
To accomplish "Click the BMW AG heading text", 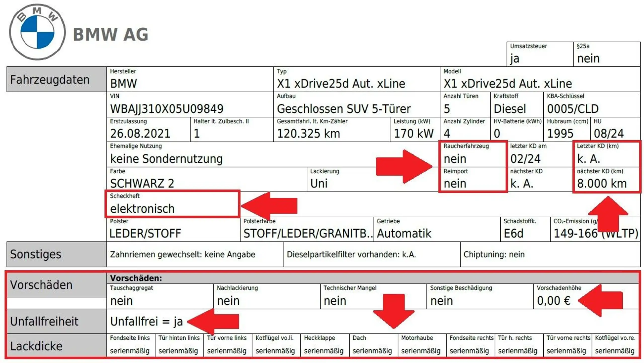I will [x=111, y=34].
